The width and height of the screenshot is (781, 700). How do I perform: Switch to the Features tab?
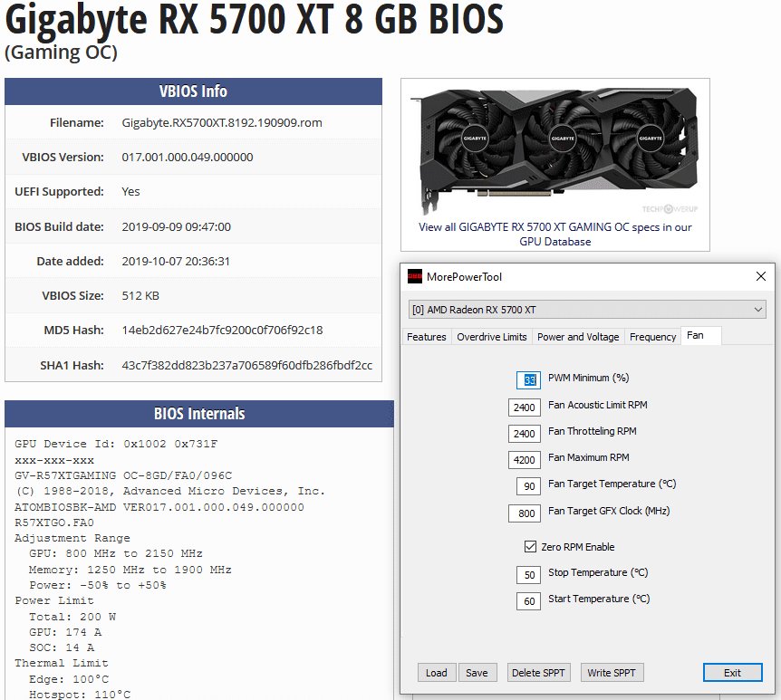(427, 337)
